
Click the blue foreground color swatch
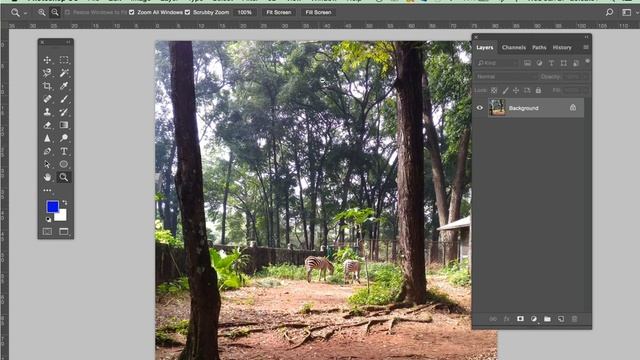pos(52,207)
